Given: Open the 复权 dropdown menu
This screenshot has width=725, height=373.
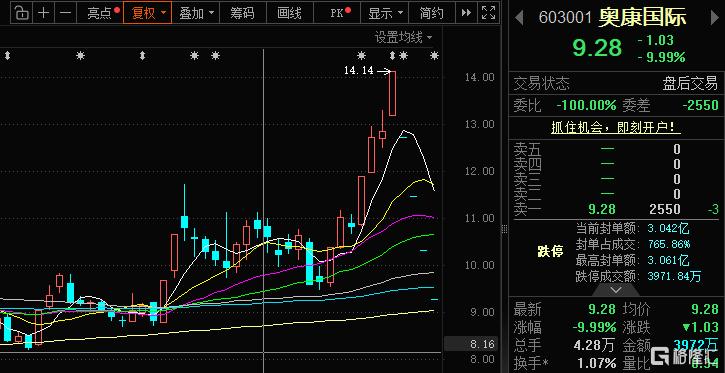Looking at the screenshot, I should 148,13.
